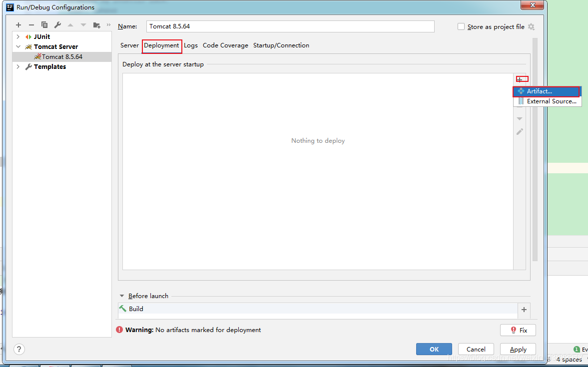
Task: Click the Templates tree label
Action: pyautogui.click(x=50, y=67)
